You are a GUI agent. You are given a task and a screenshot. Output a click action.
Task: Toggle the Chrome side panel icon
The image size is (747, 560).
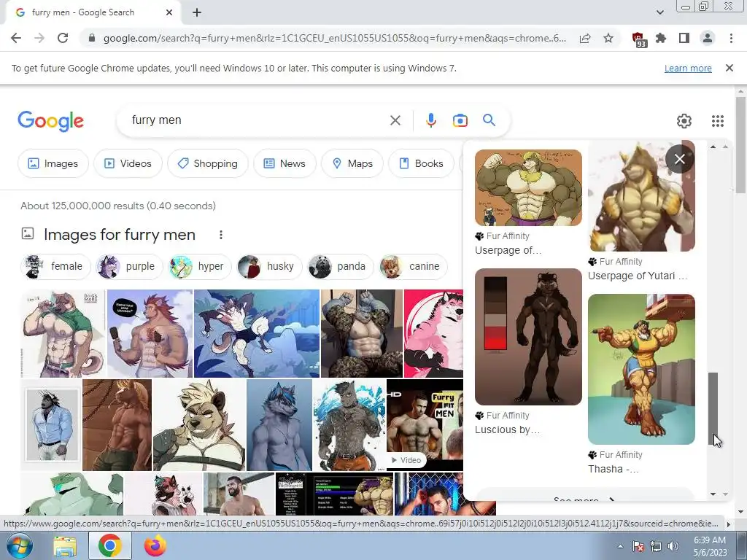coord(684,38)
